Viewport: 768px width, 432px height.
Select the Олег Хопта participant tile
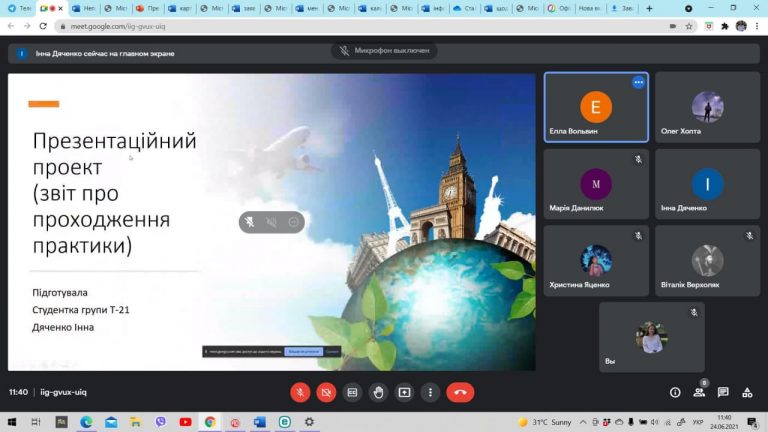click(707, 107)
